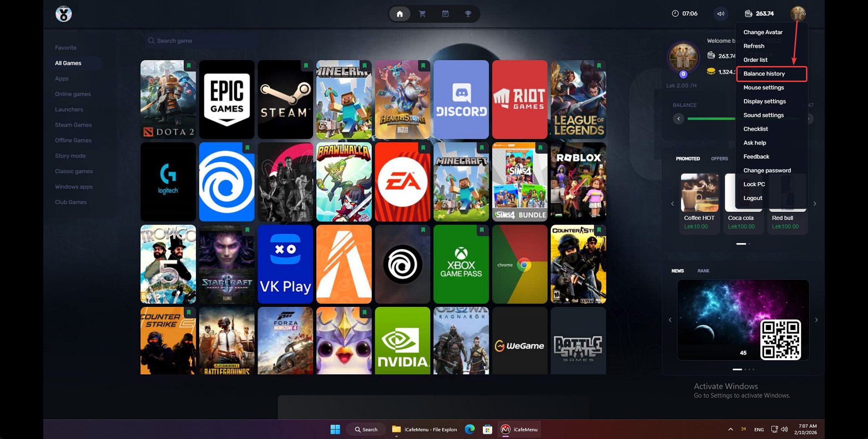This screenshot has width=868, height=439.
Task: Open the Ubisoft Connect blue tile
Action: coord(227,182)
